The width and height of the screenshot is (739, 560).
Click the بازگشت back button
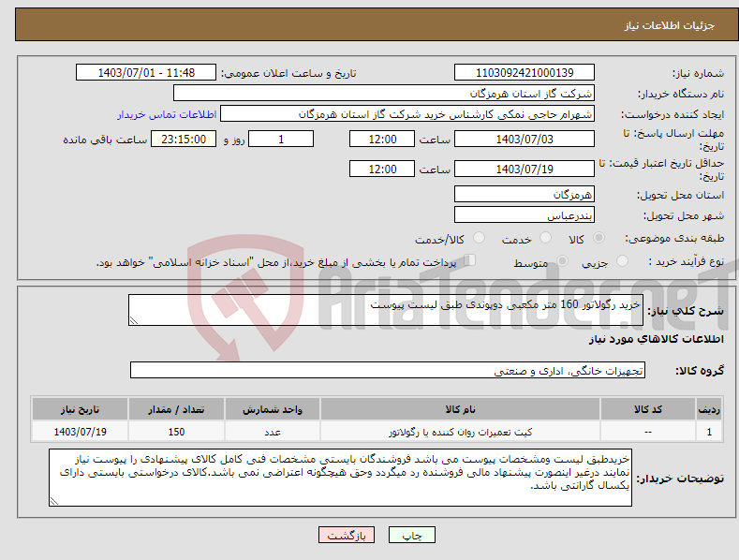pyautogui.click(x=347, y=535)
